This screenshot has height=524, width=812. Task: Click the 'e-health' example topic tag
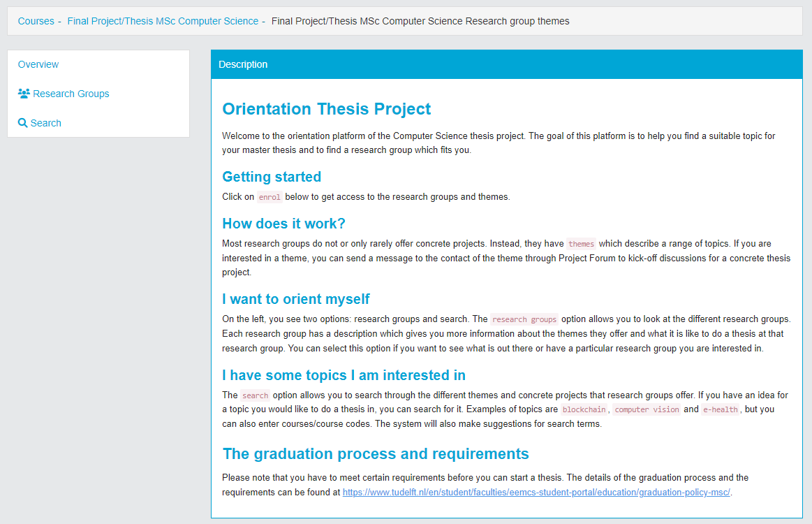tap(721, 409)
